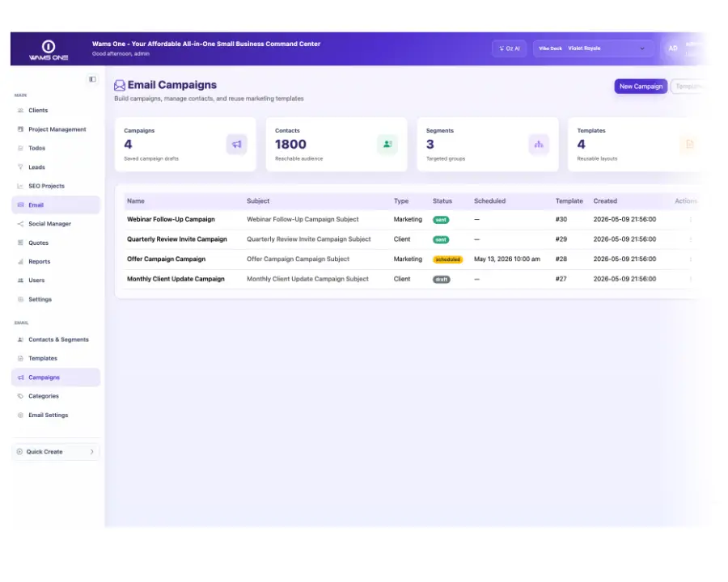Collapse the sidebar with the panel toggle icon
This screenshot has height=582, width=728.
point(92,79)
